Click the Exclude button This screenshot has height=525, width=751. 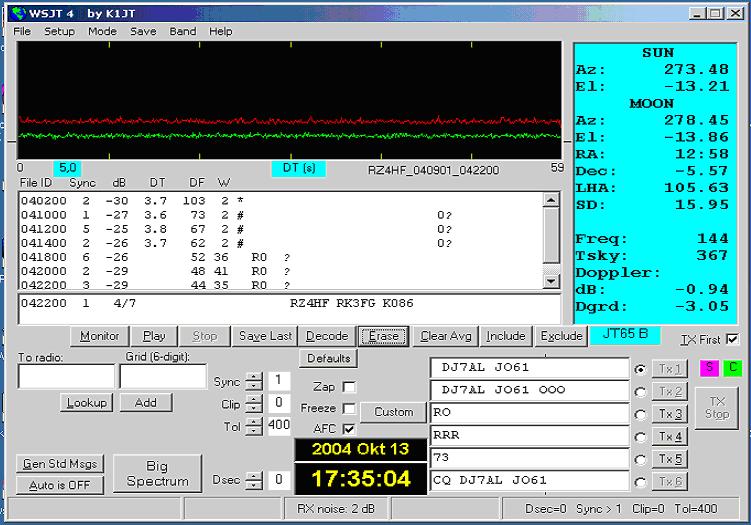pos(561,336)
